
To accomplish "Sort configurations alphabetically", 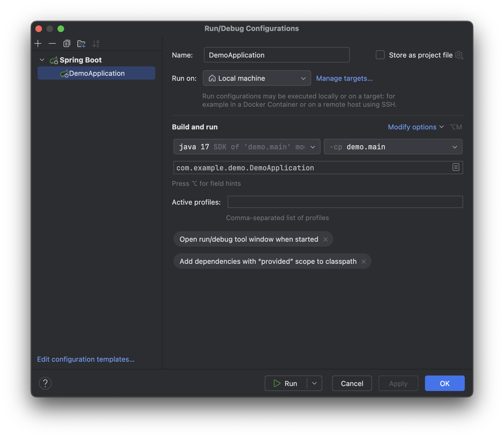I will (96, 43).
